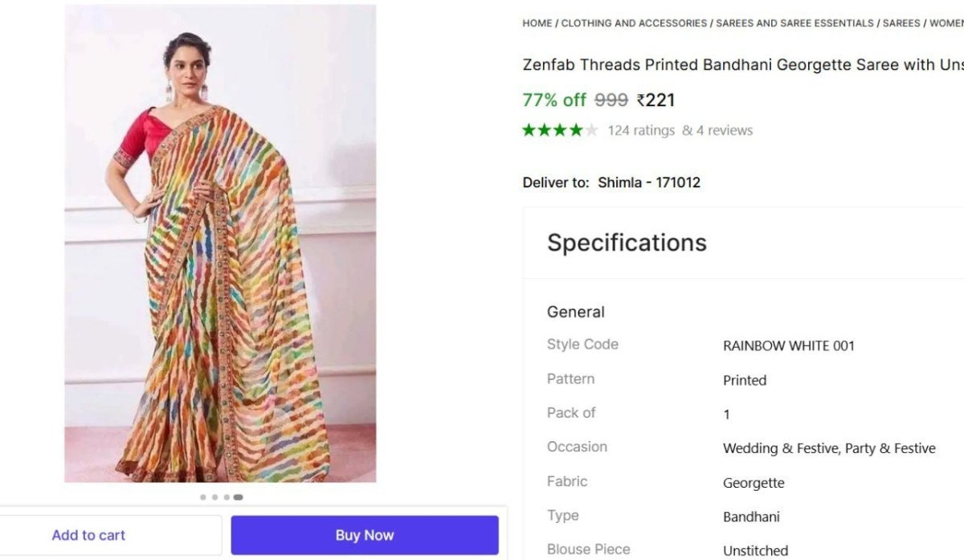This screenshot has width=964, height=560.
Task: Open the HOME breadcrumb link
Action: pos(537,23)
